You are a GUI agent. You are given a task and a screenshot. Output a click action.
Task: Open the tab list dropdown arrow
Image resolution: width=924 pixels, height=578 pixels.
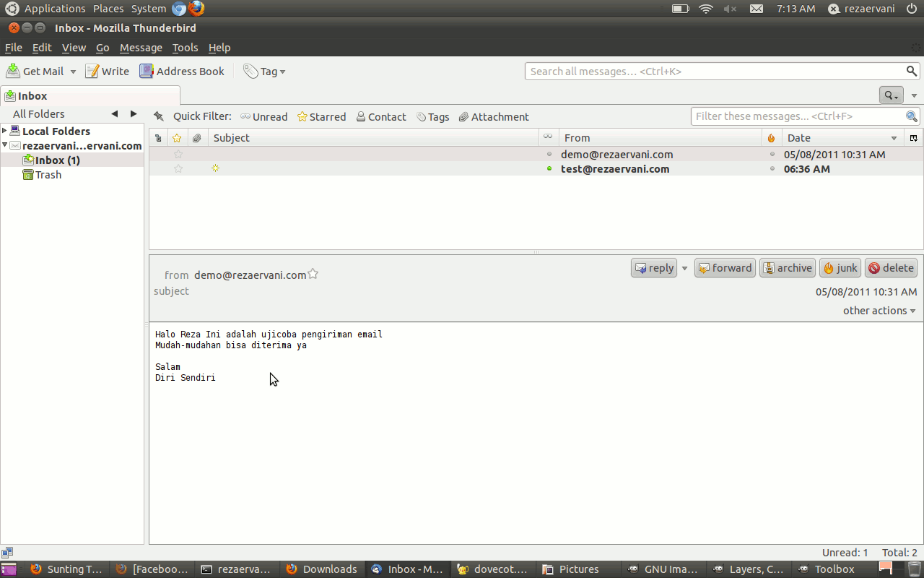(x=915, y=95)
